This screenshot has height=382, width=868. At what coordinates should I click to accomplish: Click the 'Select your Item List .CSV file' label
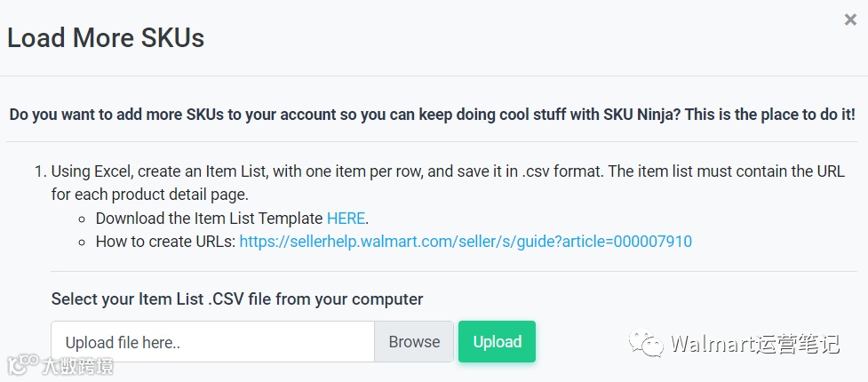[237, 298]
